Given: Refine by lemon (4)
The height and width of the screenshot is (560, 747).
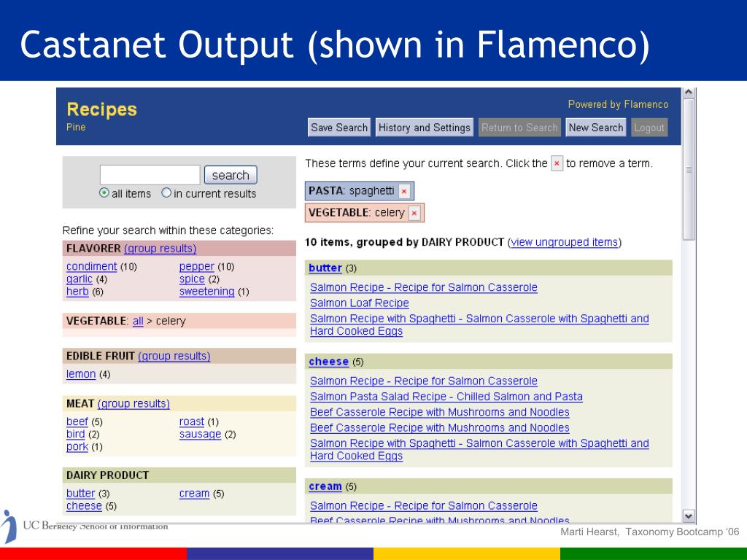Looking at the screenshot, I should tap(81, 374).
